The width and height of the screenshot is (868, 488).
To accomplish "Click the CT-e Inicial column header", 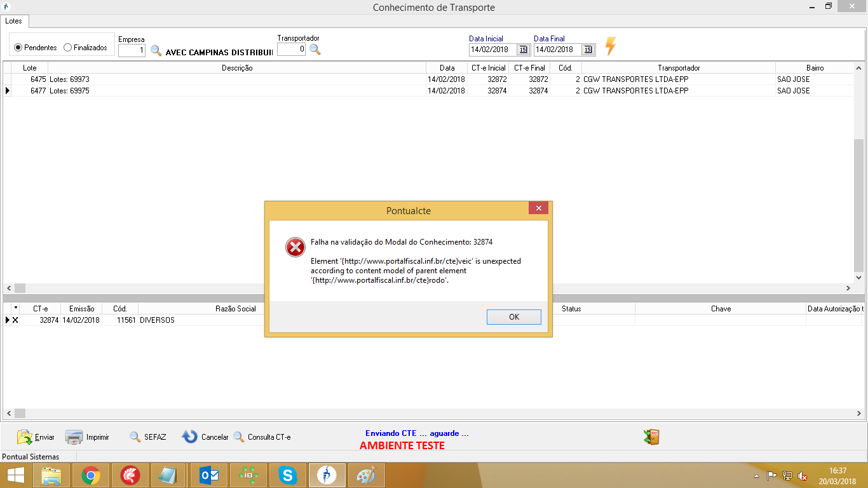I will [x=488, y=68].
